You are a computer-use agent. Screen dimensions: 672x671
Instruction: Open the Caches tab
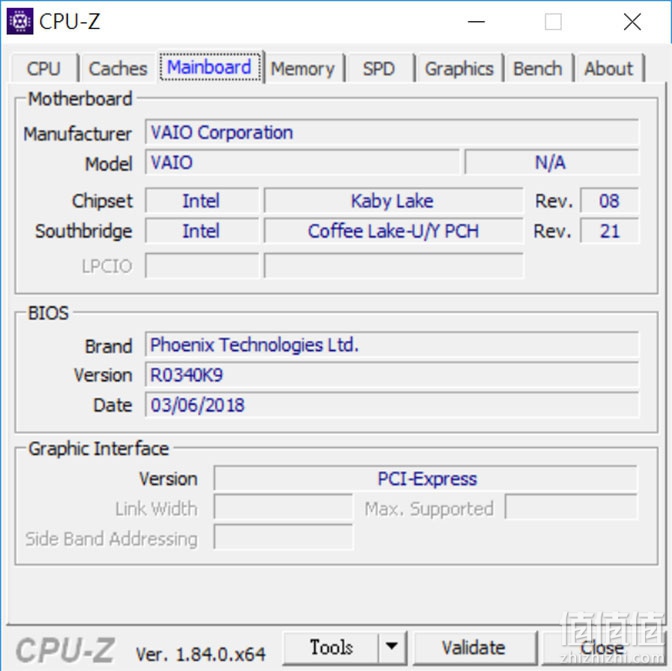pyautogui.click(x=118, y=68)
